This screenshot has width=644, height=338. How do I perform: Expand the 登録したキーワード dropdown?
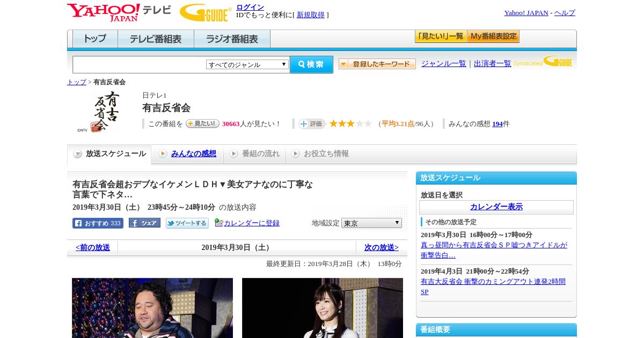[x=377, y=64]
